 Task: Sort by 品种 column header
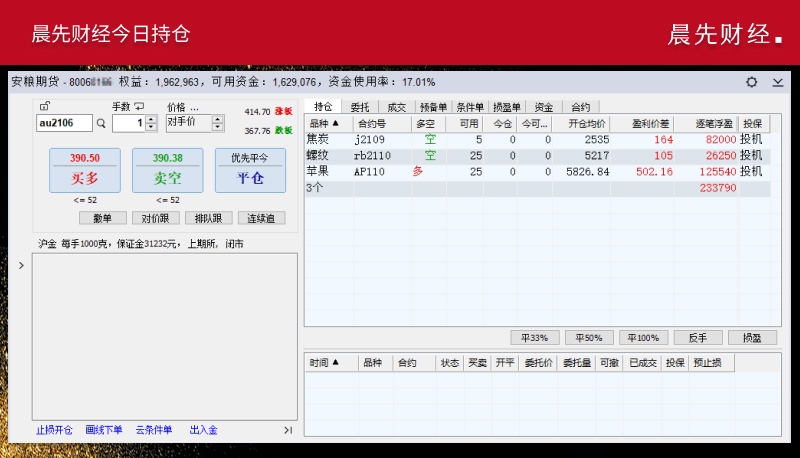[325, 123]
